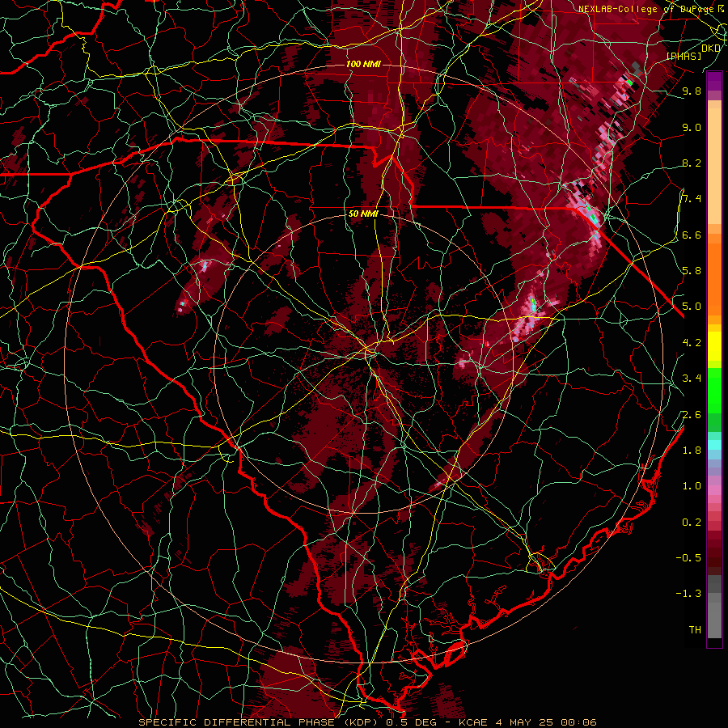Click the -0.5 scale label
This screenshot has height=728, width=728.
pos(688,558)
